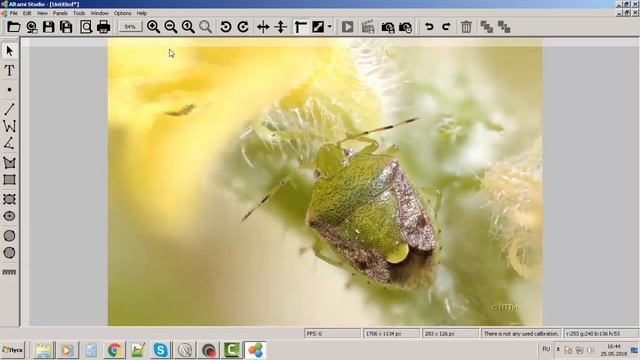Select the Angle measurement tool
Screen dimensions: 640x360
point(9,144)
